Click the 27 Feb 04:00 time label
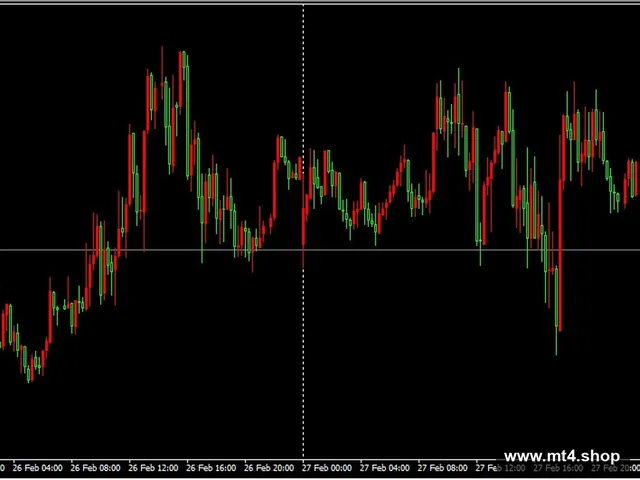The width and height of the screenshot is (640, 480). 385,468
